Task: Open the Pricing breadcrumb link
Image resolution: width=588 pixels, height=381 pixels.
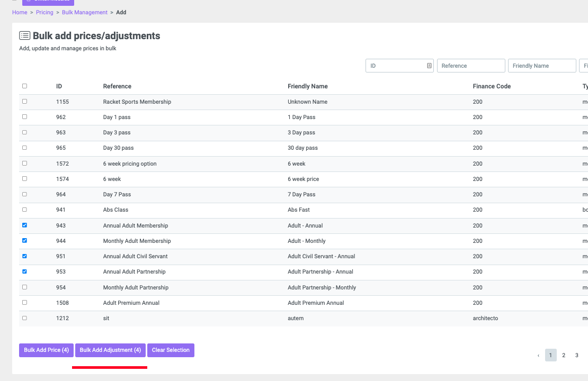Action: (44, 12)
